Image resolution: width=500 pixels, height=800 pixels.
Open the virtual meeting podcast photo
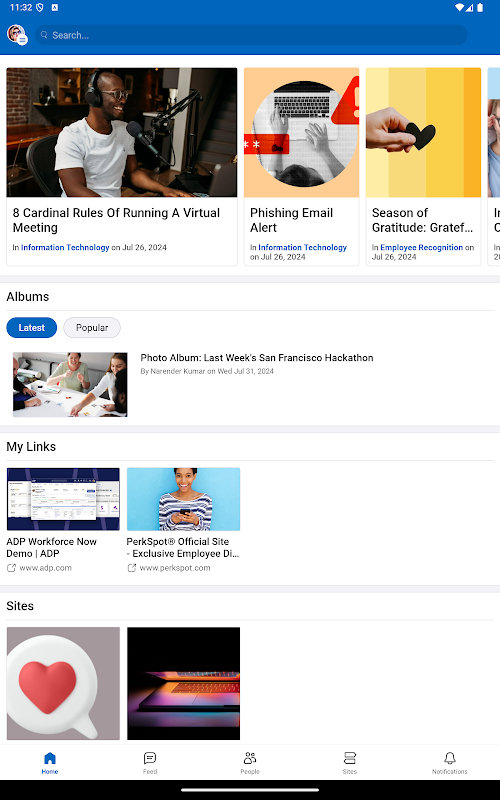pyautogui.click(x=122, y=133)
